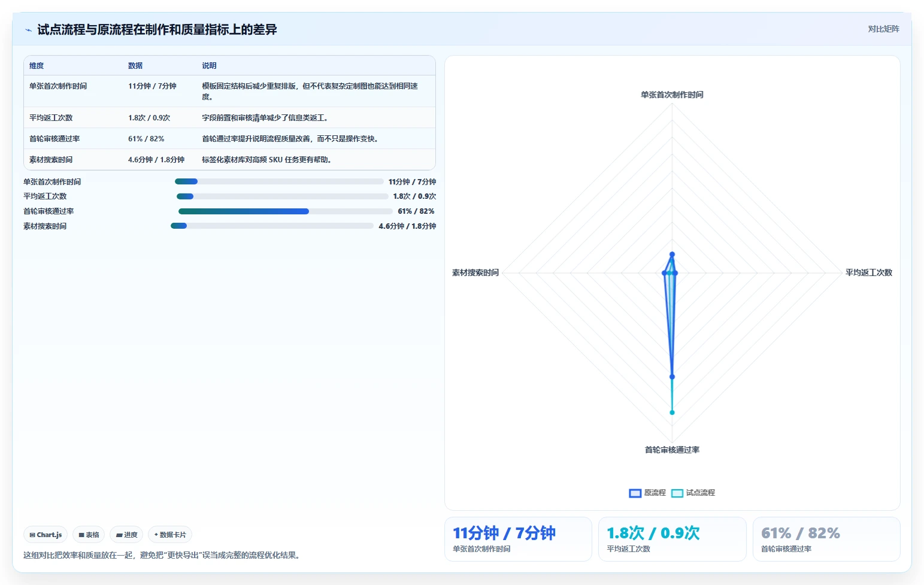Click the blue radar point on 单张首次制作时间 axis
Image resolution: width=924 pixels, height=585 pixels.
point(672,254)
